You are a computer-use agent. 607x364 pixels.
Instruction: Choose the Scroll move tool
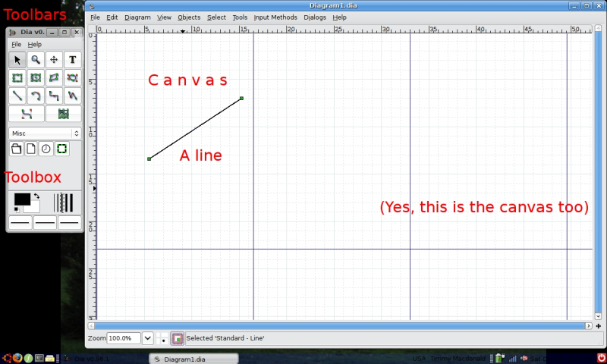[x=54, y=60]
